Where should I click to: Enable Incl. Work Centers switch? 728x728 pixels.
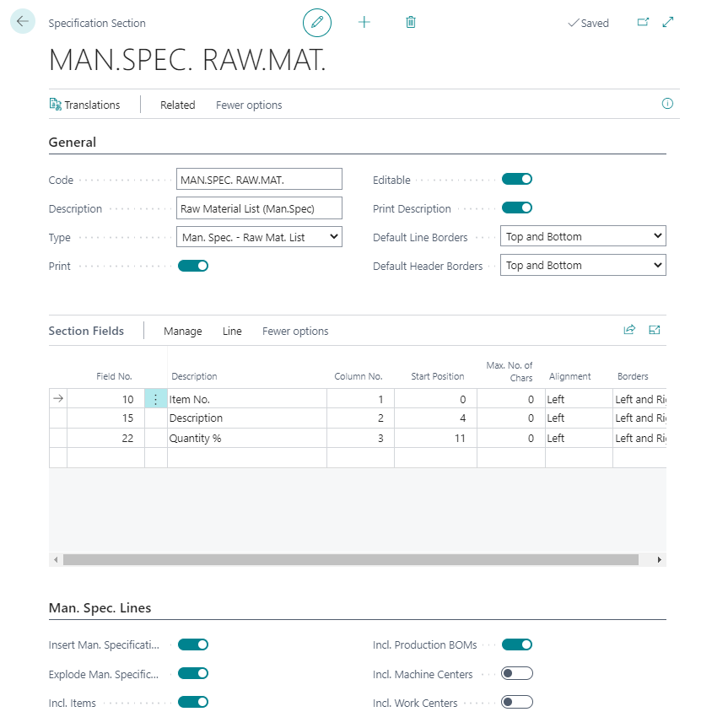tap(517, 703)
